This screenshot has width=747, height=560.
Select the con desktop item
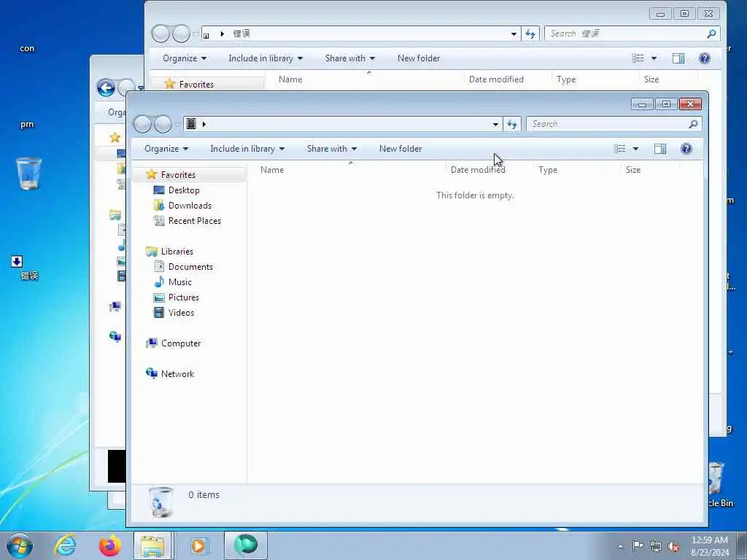coord(27,48)
